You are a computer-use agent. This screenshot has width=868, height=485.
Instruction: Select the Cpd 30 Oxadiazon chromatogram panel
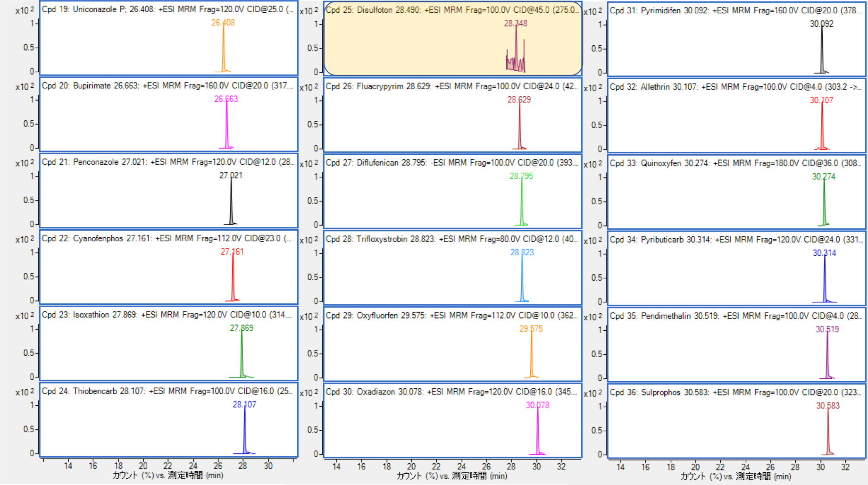click(453, 421)
